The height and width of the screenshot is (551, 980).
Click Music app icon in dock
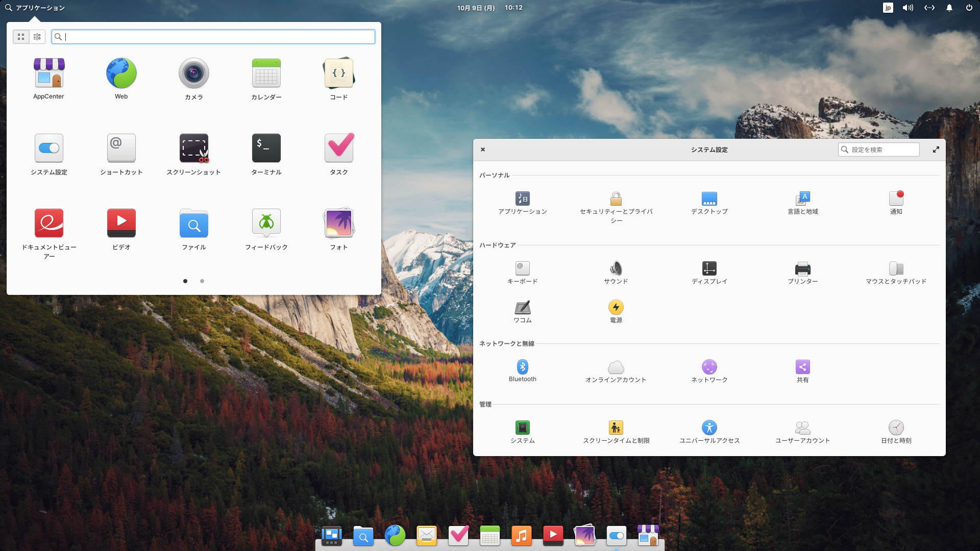point(521,536)
